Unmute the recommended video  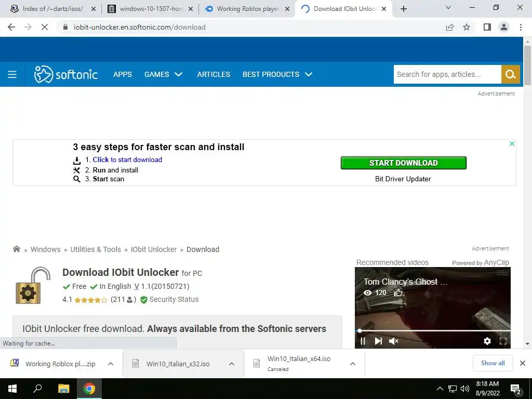click(394, 341)
